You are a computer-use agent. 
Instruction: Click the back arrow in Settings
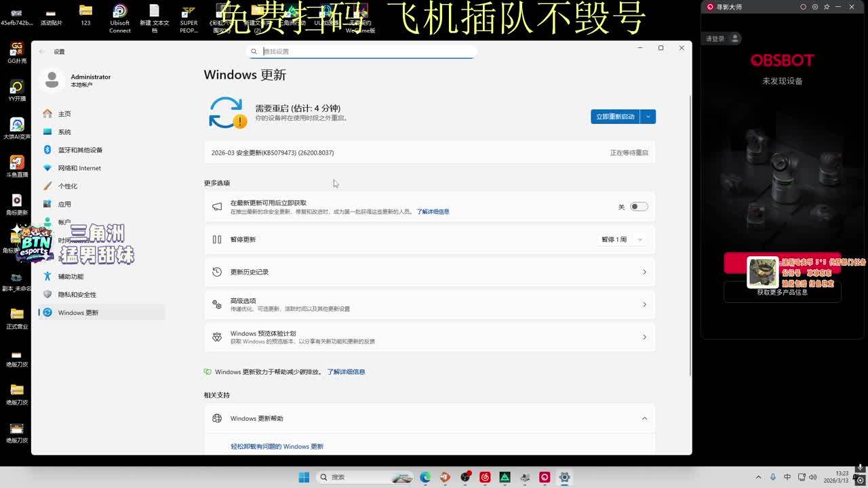coord(42,52)
